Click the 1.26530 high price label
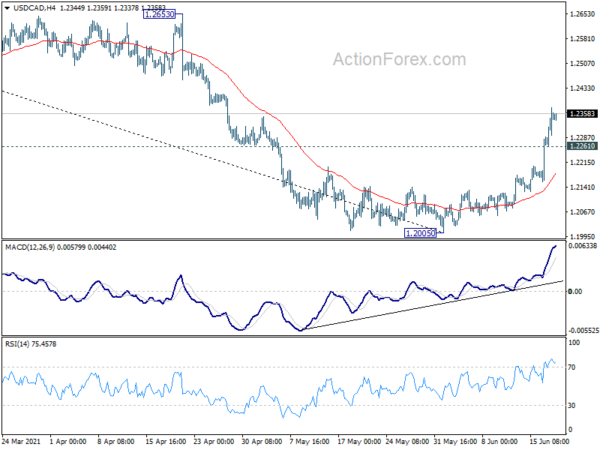The width and height of the screenshot is (600, 450). click(x=159, y=15)
